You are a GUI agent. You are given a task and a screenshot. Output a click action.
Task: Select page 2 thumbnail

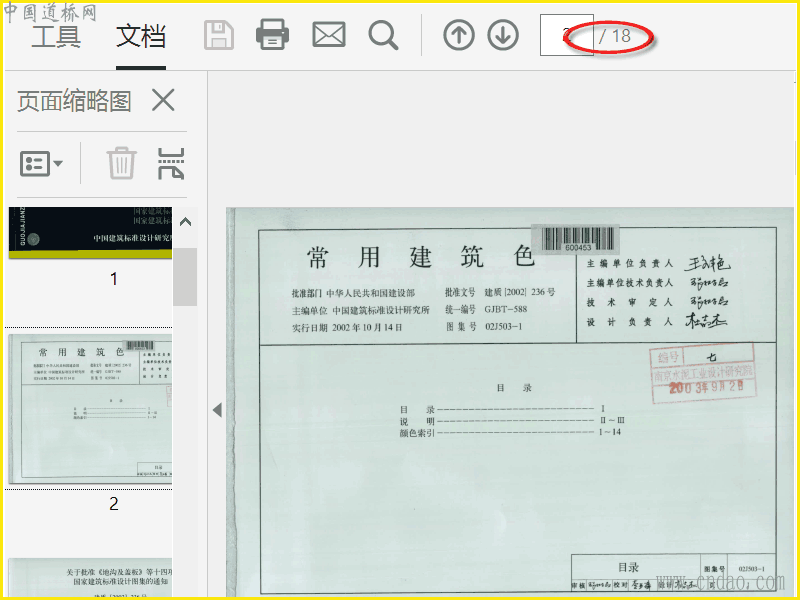tap(90, 409)
